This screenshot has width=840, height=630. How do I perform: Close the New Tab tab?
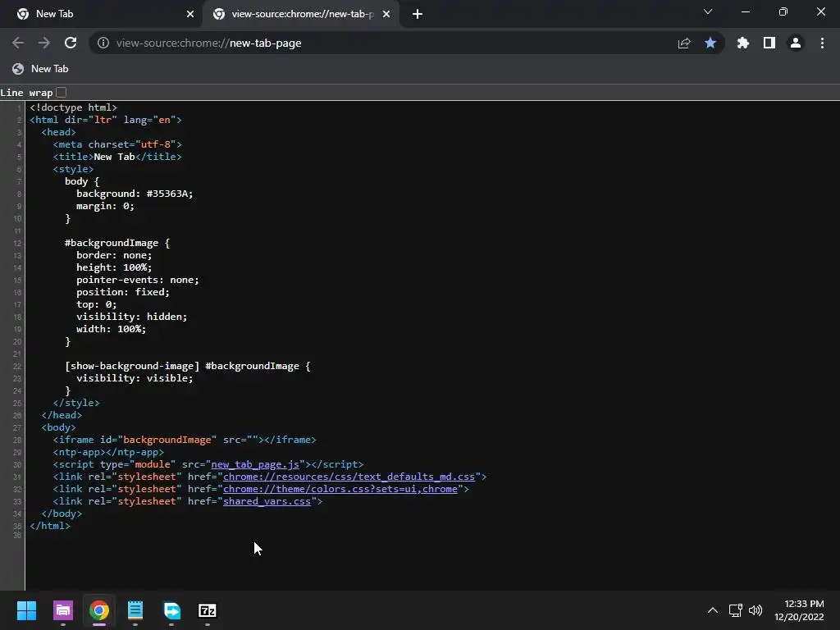coord(190,14)
